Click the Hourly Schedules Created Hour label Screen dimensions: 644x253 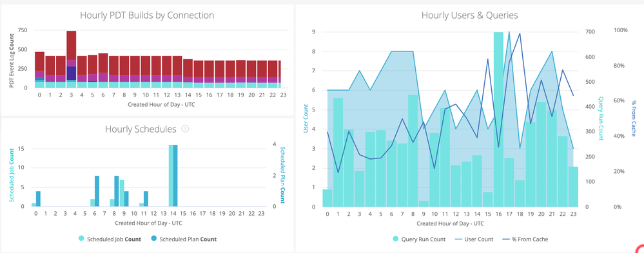coord(148,223)
